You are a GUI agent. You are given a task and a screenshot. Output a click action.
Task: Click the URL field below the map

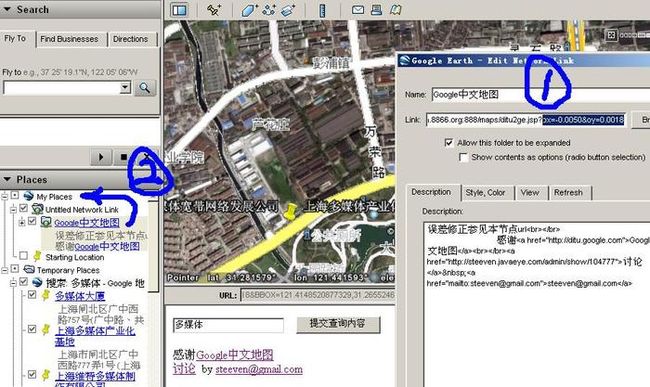click(x=318, y=295)
